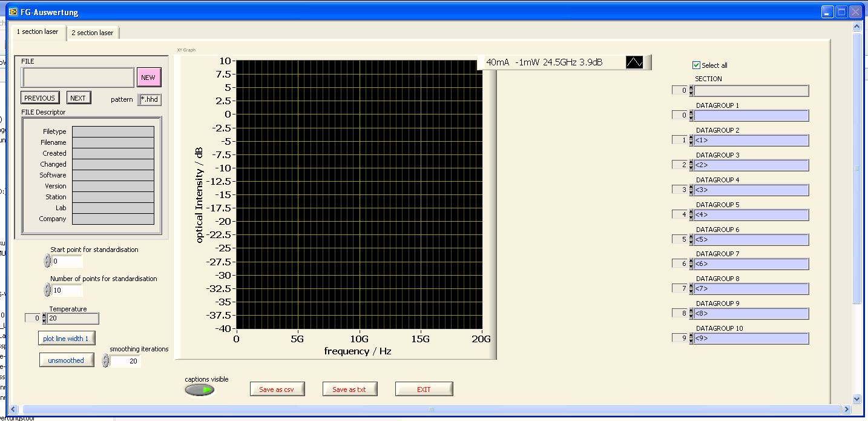Click the DATAGROUP 10 index stepper
The height and width of the screenshot is (421, 868).
[x=691, y=338]
